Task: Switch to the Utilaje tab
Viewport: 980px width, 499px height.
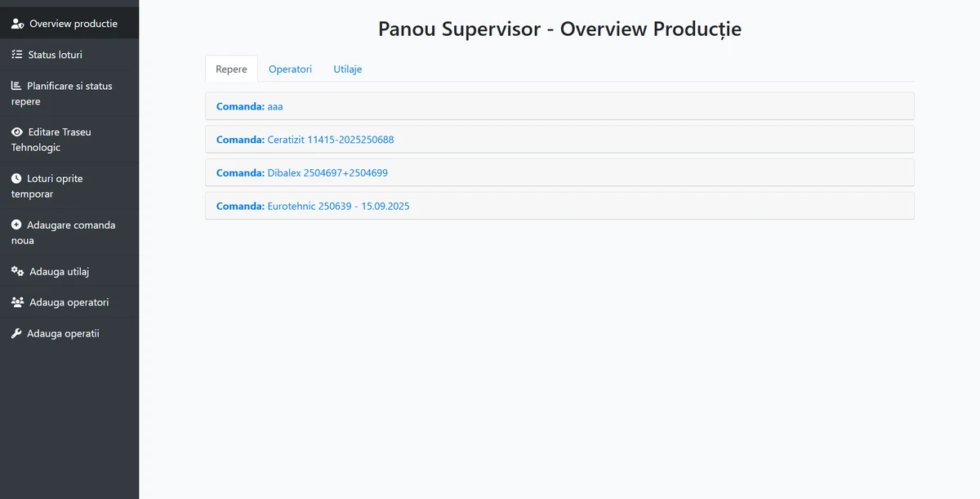Action: pyautogui.click(x=347, y=69)
